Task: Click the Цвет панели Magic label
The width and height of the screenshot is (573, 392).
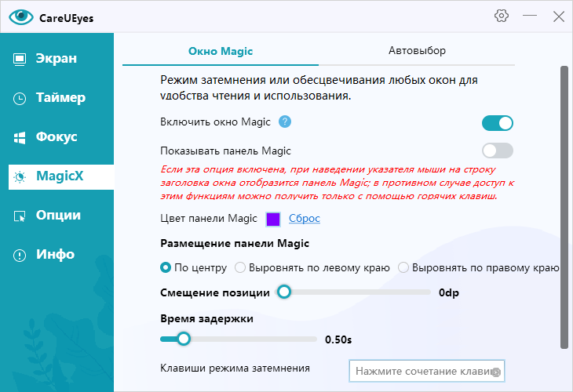Action: click(209, 218)
